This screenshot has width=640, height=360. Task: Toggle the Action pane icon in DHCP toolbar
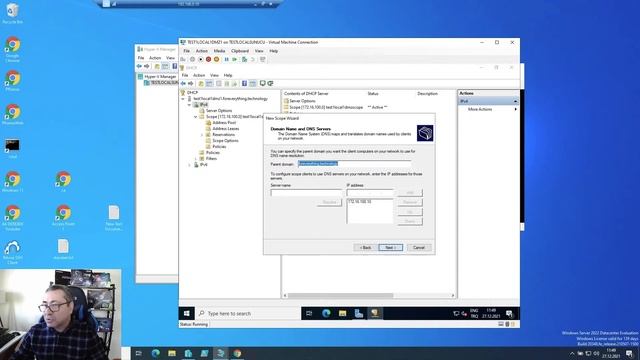click(x=253, y=84)
